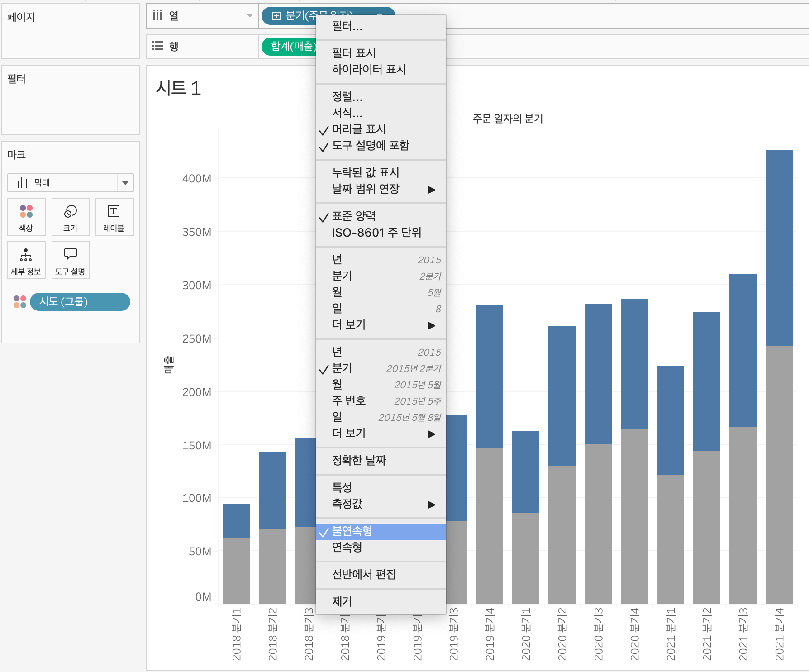
Task: Click color dots icon beside 시도 (그룹)
Action: (x=20, y=302)
